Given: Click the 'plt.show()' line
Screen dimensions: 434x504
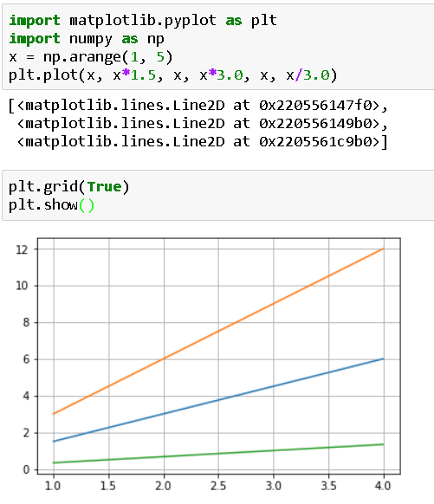Looking at the screenshot, I should pos(51,205).
